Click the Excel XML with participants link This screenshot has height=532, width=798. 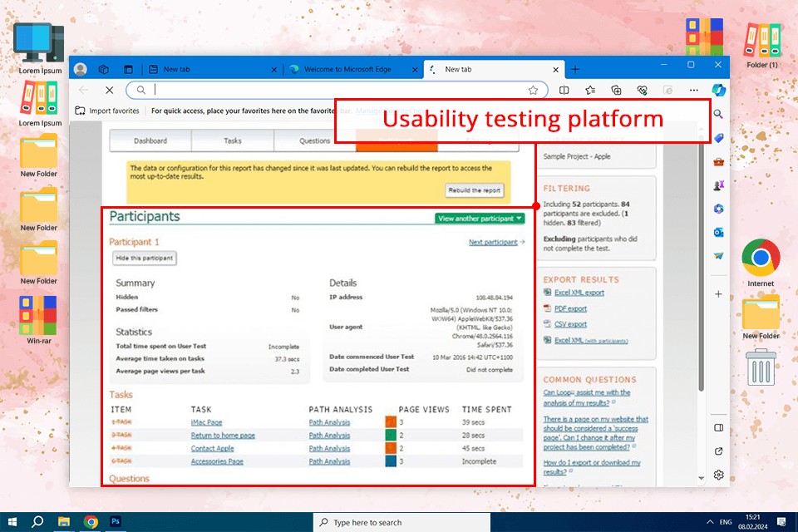591,340
